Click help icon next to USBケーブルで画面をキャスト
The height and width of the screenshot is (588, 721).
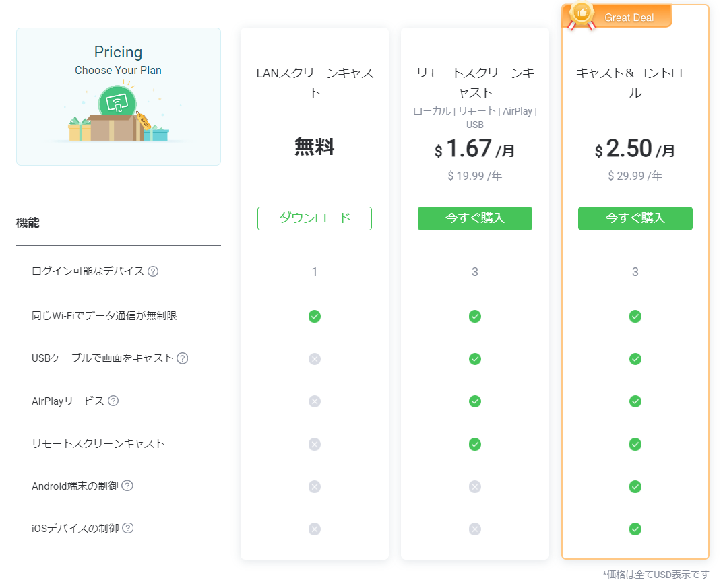(x=182, y=358)
